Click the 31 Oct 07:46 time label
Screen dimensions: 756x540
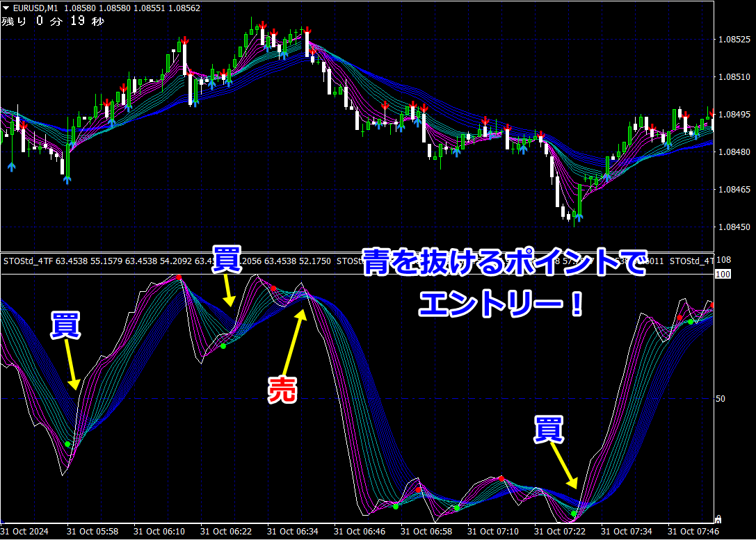click(x=693, y=532)
